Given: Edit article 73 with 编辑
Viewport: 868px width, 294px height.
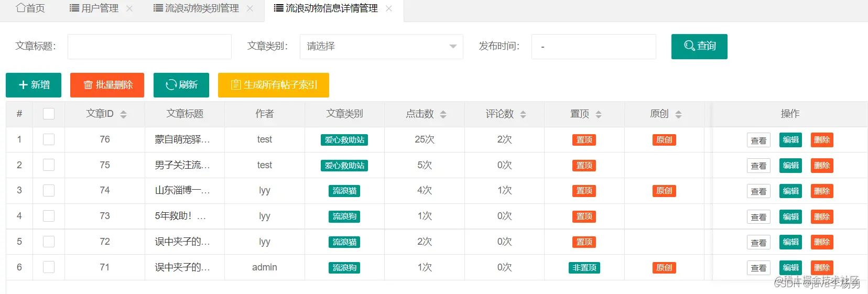Looking at the screenshot, I should tap(790, 217).
